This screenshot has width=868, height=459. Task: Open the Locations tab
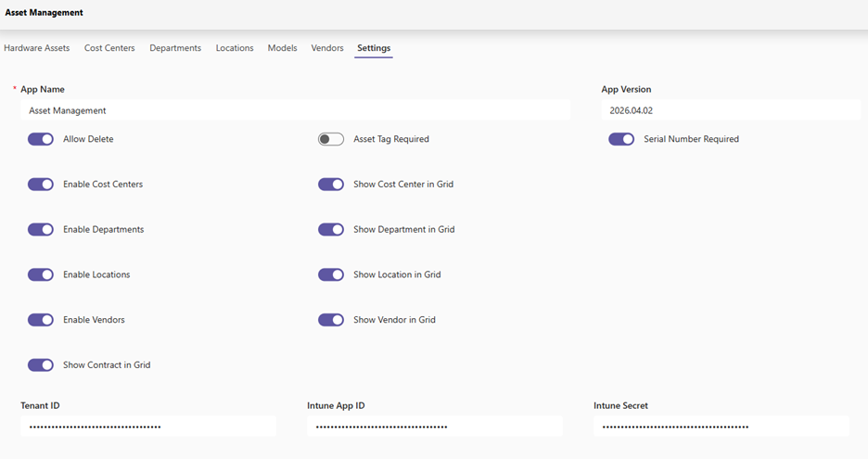click(x=235, y=48)
